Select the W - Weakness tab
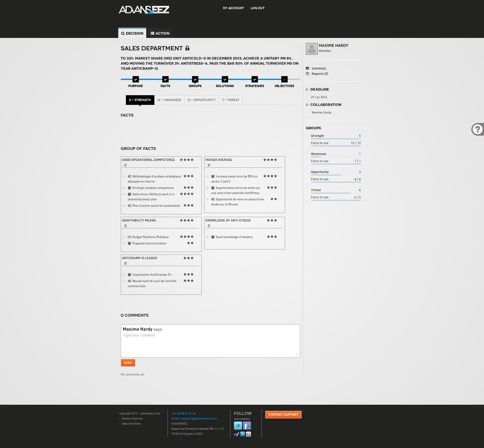 click(169, 100)
